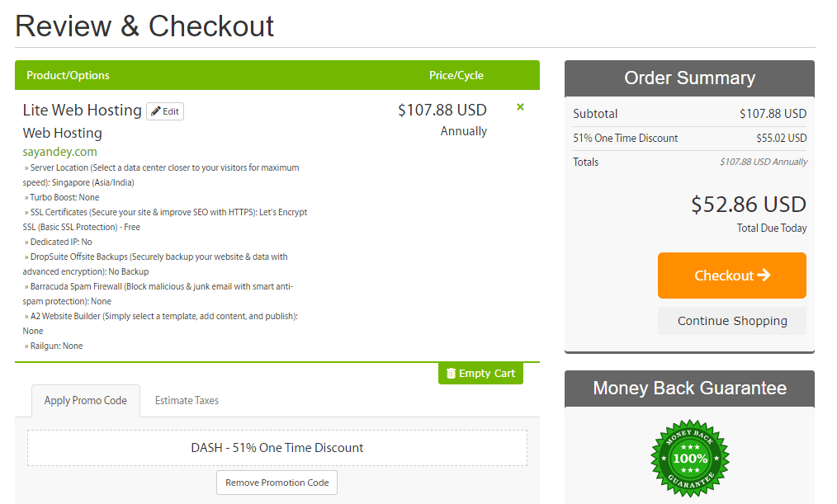Click the trash icon on Empty Cart
837x504 pixels.
pos(451,374)
